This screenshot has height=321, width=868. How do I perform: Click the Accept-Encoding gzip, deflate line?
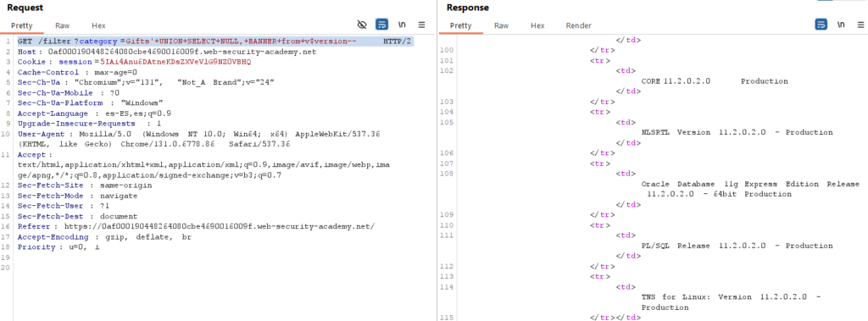104,237
